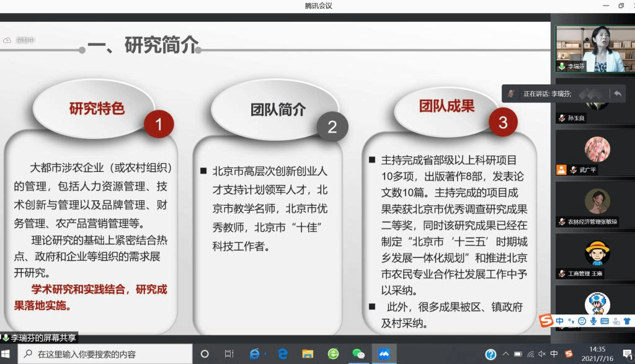Toggle Sogou punctuation mode button
This screenshot has width=635, height=364.
[x=571, y=321]
